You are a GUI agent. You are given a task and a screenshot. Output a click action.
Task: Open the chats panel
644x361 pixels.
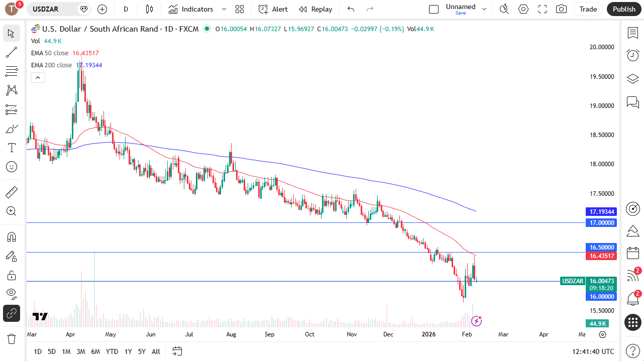coord(633,102)
